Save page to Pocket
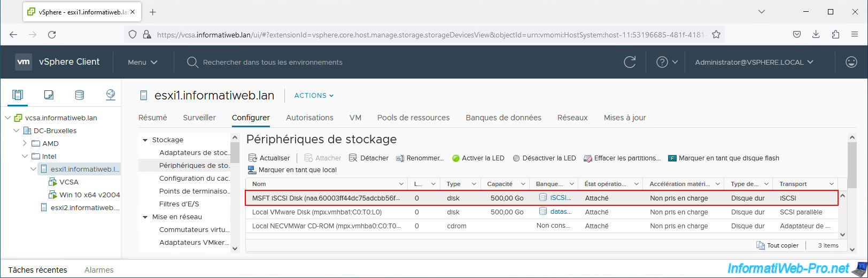Image resolution: width=868 pixels, height=278 pixels. pos(796,35)
